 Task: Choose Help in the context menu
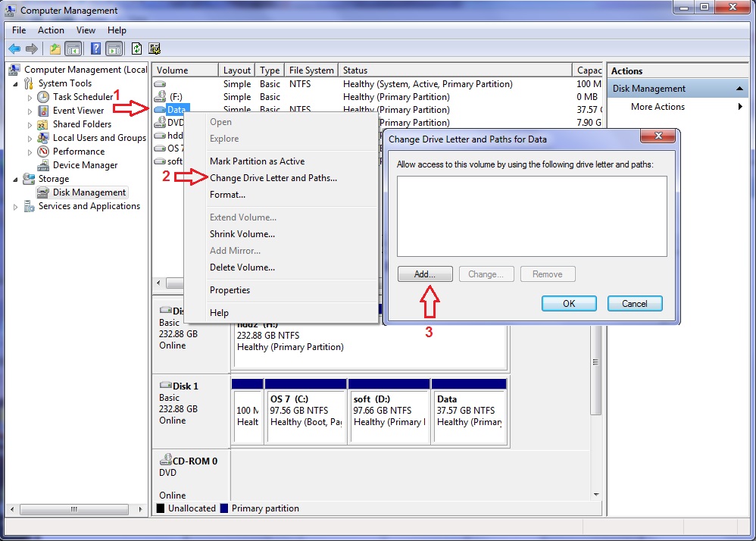pyautogui.click(x=219, y=312)
